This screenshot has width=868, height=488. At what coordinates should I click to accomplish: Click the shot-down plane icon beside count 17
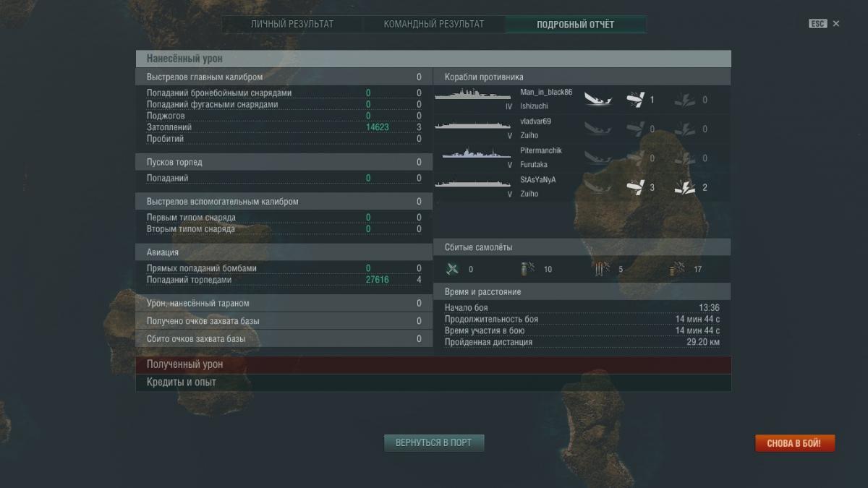coord(677,269)
